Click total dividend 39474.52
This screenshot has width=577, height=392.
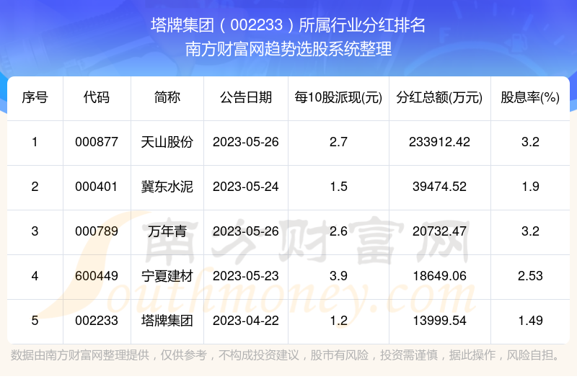click(439, 187)
